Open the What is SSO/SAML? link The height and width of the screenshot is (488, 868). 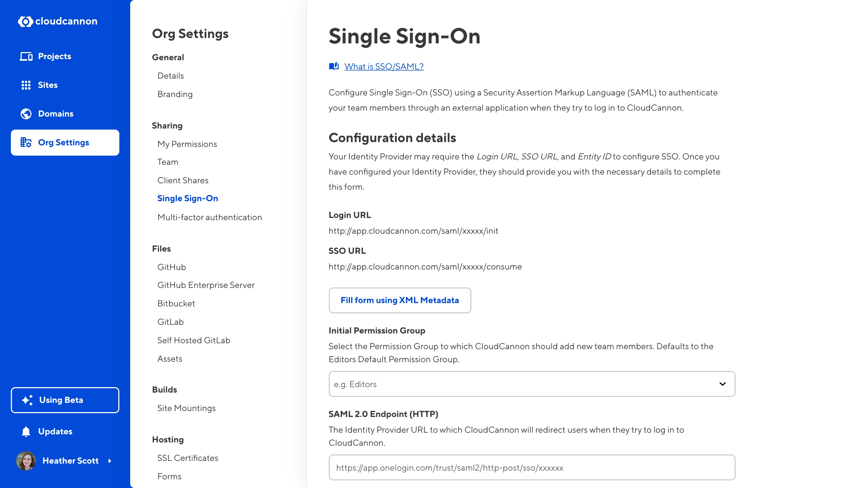pyautogui.click(x=384, y=66)
